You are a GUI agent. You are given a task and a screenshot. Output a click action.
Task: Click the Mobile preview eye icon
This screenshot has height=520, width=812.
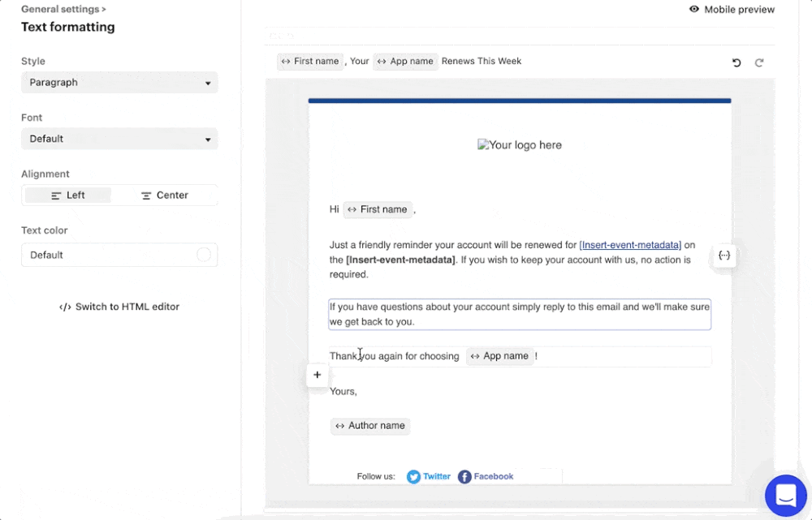(x=694, y=10)
